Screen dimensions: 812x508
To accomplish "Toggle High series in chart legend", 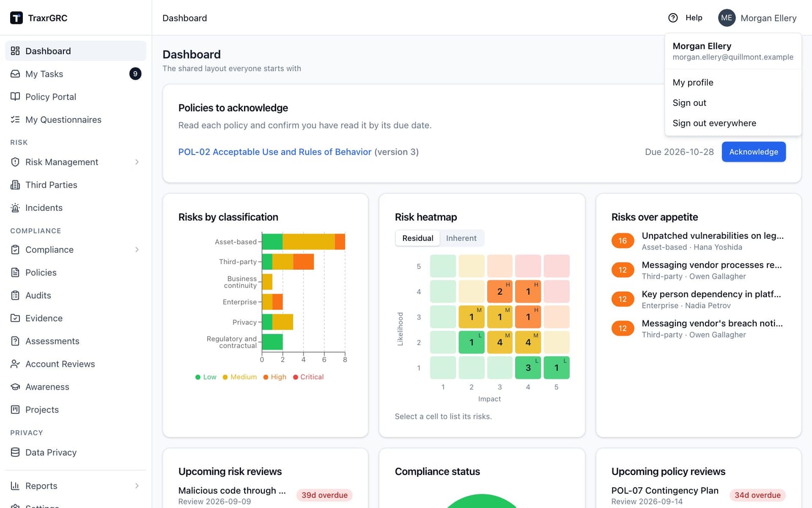I will (x=275, y=377).
